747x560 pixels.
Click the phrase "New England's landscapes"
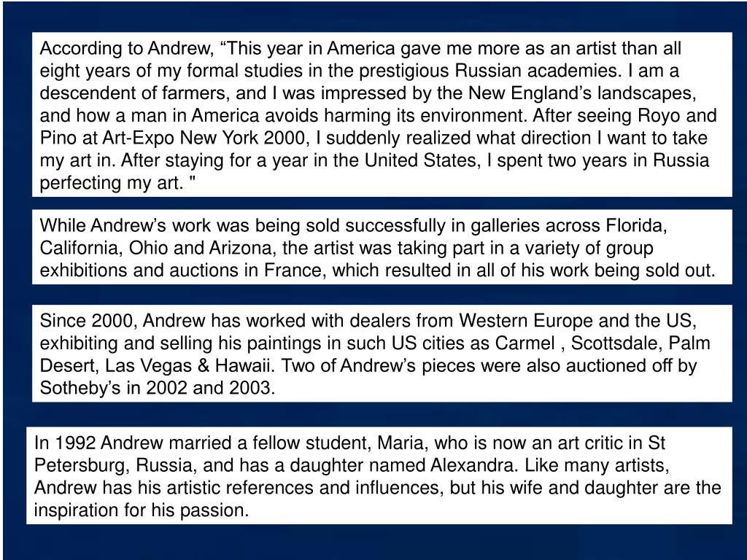pyautogui.click(x=581, y=93)
